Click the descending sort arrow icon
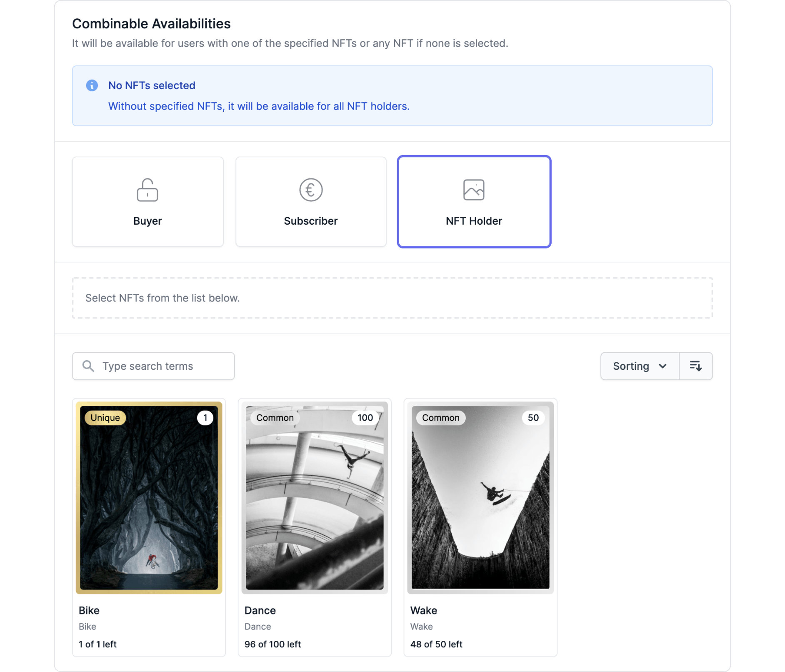Screen dimensions: 785x672 [696, 366]
